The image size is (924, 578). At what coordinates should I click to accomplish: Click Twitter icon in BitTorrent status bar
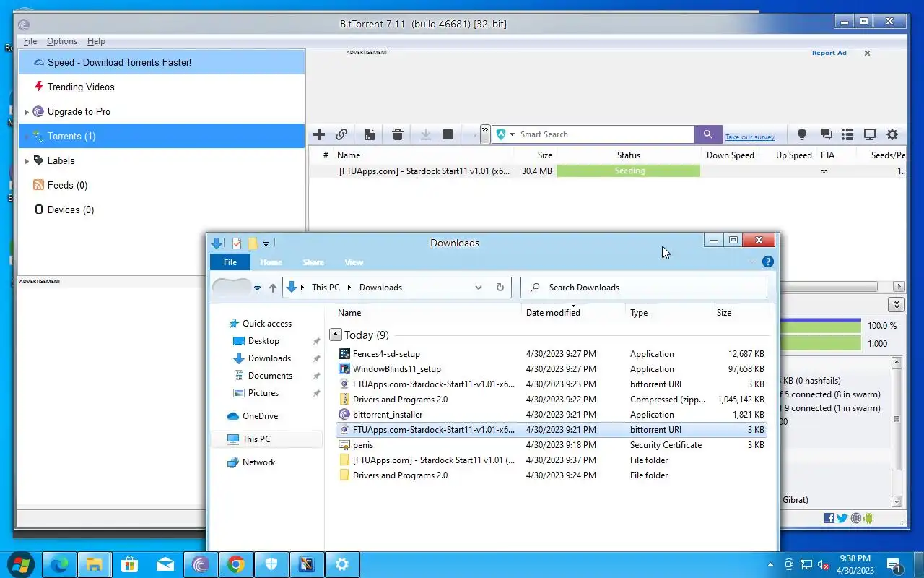842,518
